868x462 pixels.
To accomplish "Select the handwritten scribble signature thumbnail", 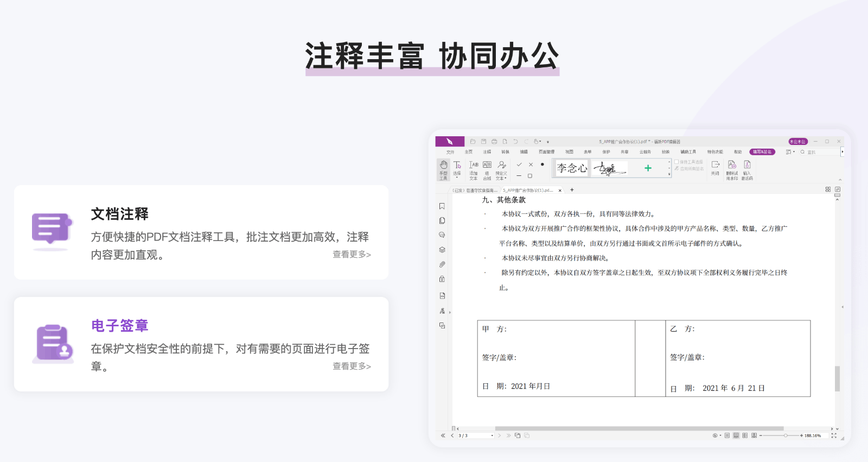I will click(x=610, y=168).
